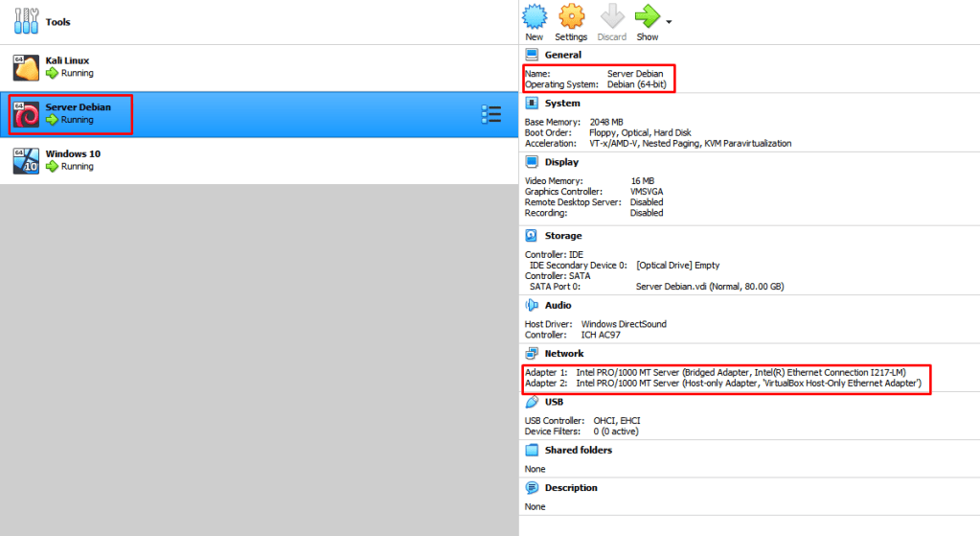Open the Storage section settings
This screenshot has width=980, height=536.
click(x=563, y=235)
